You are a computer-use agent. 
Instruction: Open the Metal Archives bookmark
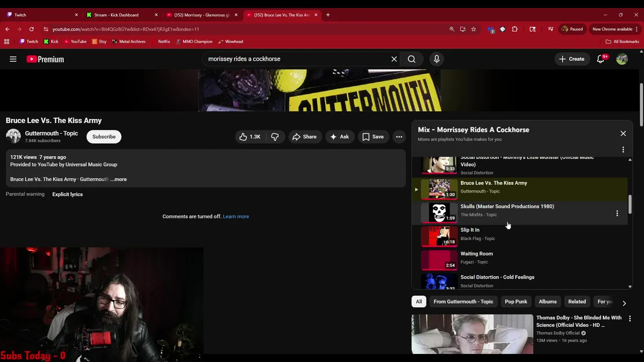(x=129, y=42)
